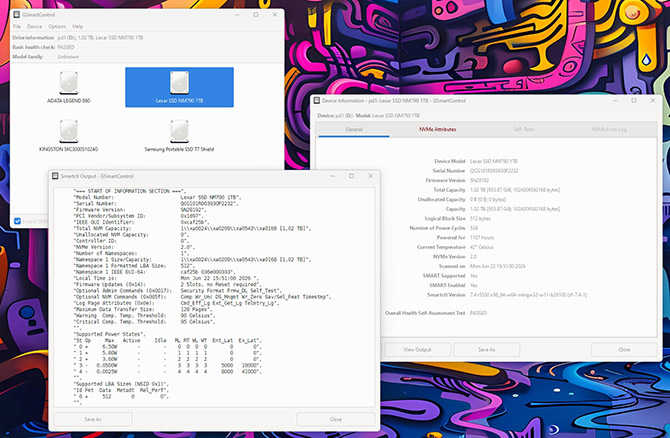This screenshot has width=670, height=438.
Task: Select the ADATA LEGEND 860 drive icon
Action: click(68, 87)
